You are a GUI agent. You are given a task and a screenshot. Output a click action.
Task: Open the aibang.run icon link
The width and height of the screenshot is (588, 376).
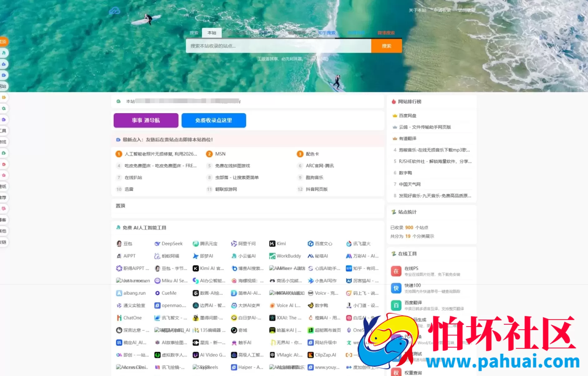coord(119,293)
